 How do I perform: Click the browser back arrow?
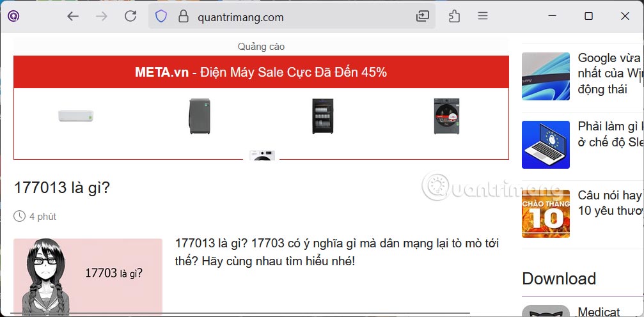click(73, 17)
